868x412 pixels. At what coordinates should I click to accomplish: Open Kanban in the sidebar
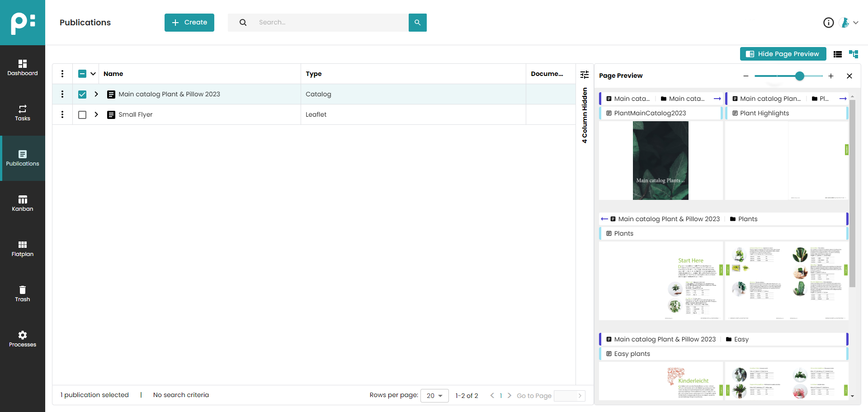coord(23,204)
